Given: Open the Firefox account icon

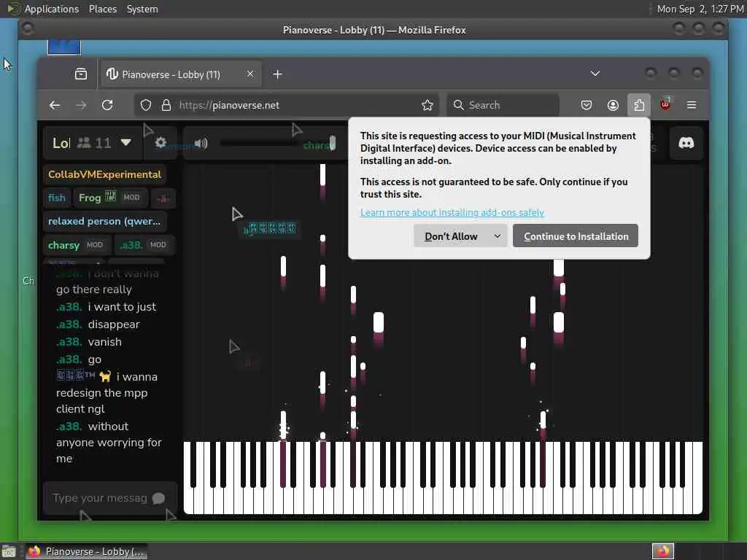Looking at the screenshot, I should (x=613, y=105).
